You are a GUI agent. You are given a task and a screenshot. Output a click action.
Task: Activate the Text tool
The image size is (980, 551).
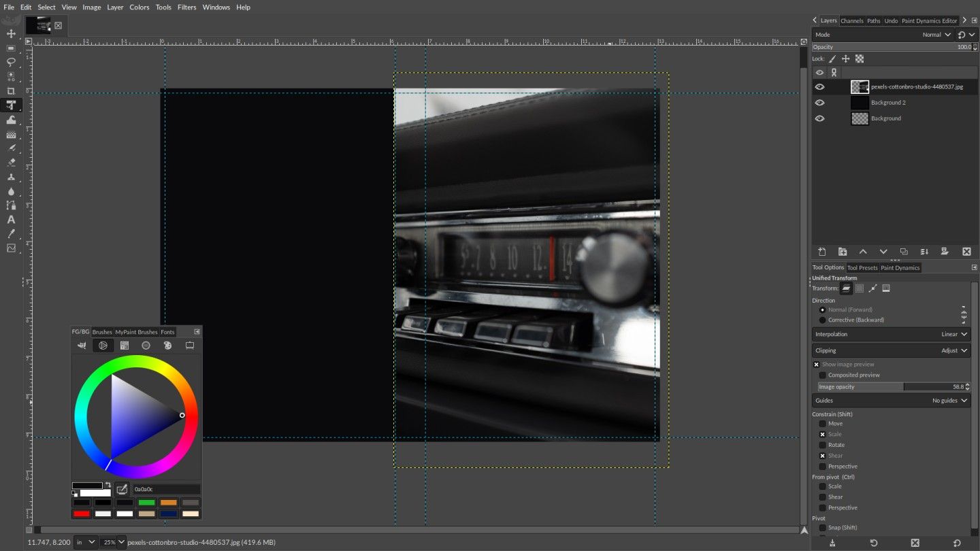click(11, 220)
